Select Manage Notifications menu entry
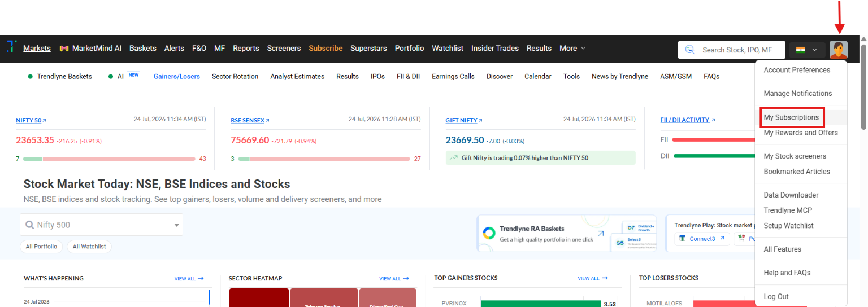 [x=798, y=93]
